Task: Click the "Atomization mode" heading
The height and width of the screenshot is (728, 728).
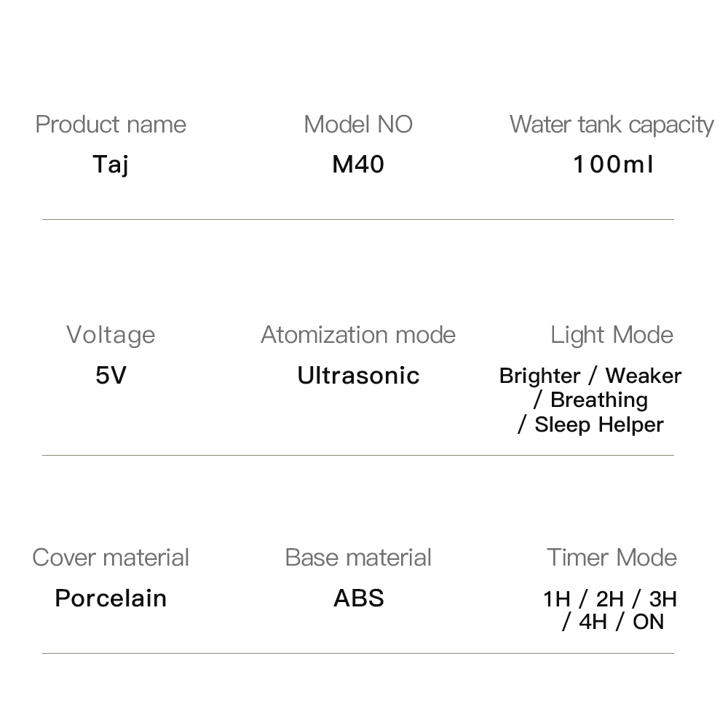Action: (x=358, y=335)
